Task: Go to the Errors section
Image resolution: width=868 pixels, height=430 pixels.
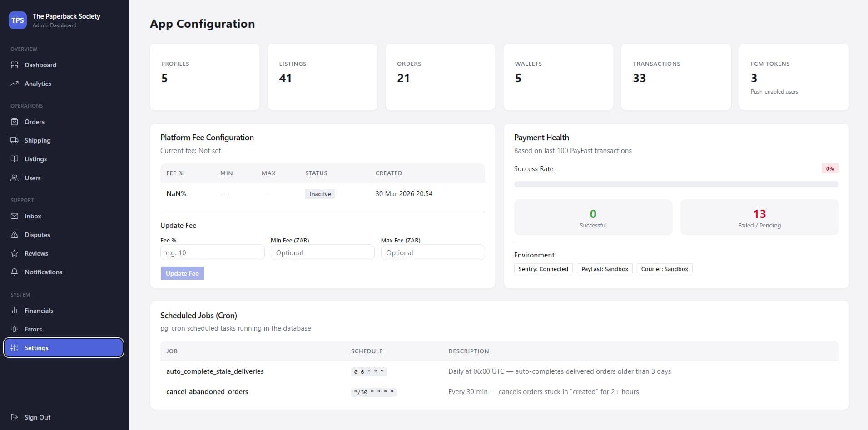Action: coord(33,329)
